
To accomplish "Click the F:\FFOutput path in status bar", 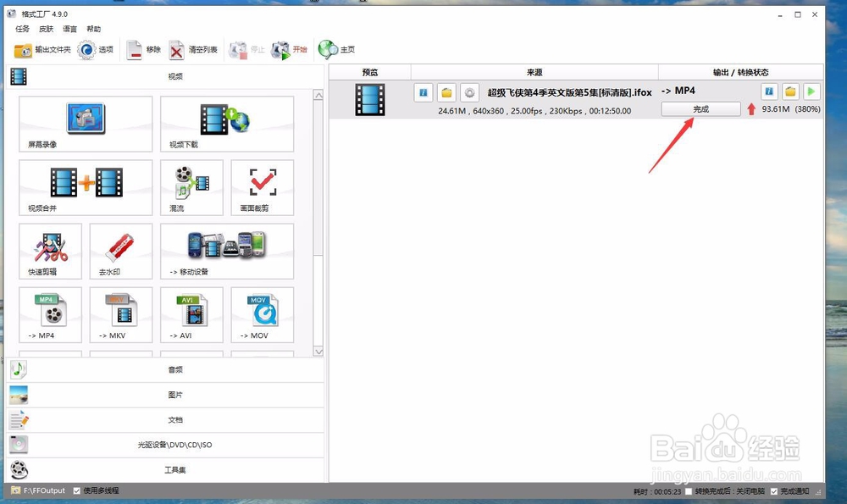I will [44, 490].
